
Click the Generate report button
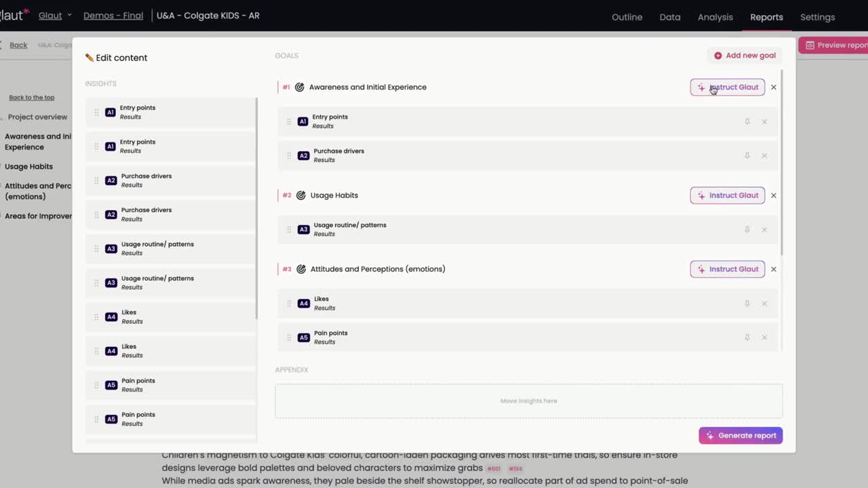[741, 435]
